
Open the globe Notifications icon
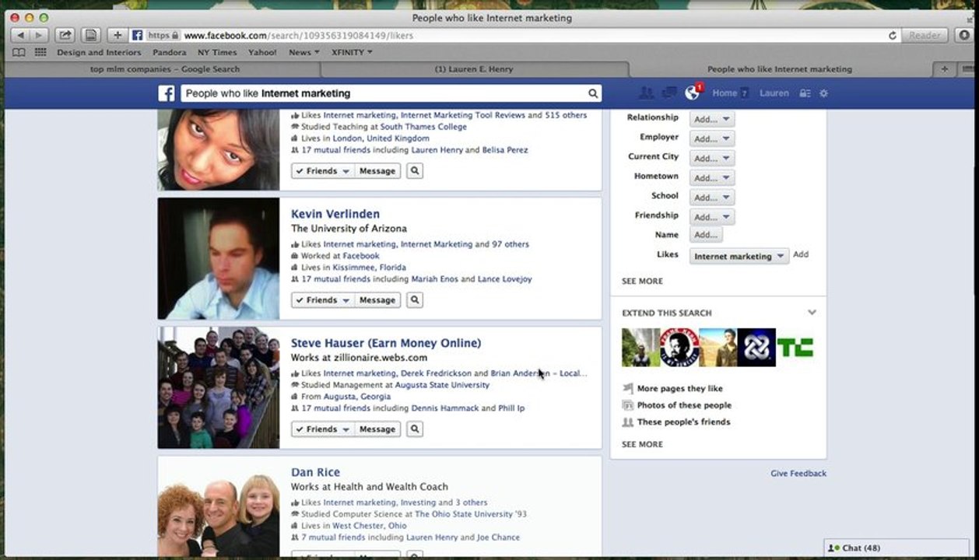coord(692,93)
